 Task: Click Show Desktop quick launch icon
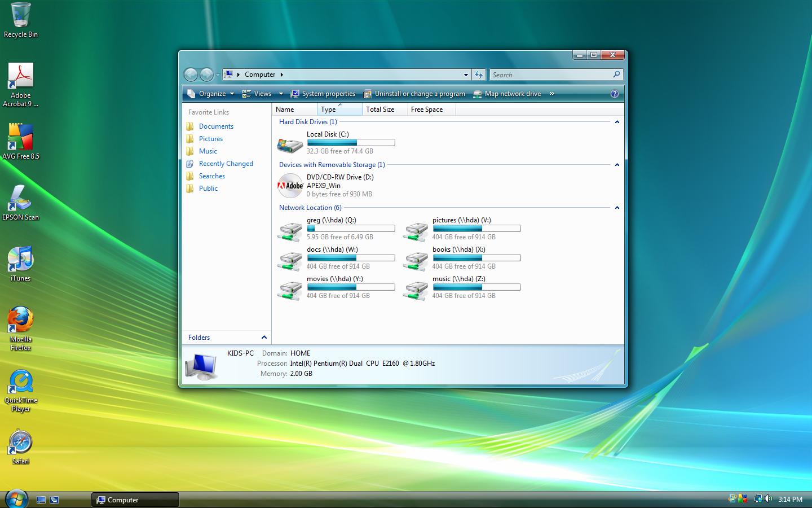[41, 500]
